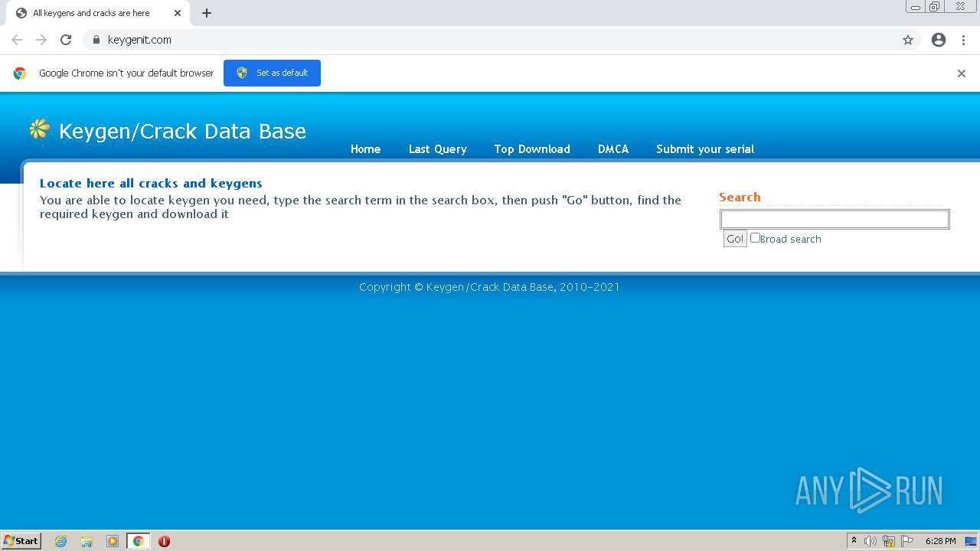This screenshot has height=551, width=980.
Task: Open the Windows Start menu
Action: 21,541
